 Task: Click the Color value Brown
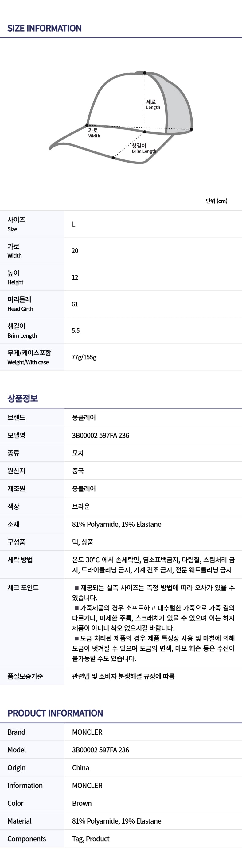click(x=82, y=803)
